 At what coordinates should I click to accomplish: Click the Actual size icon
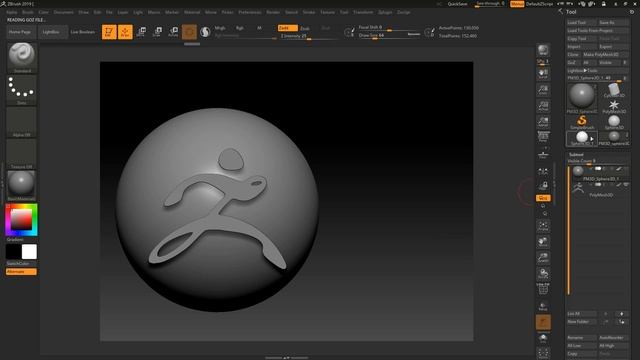(543, 105)
